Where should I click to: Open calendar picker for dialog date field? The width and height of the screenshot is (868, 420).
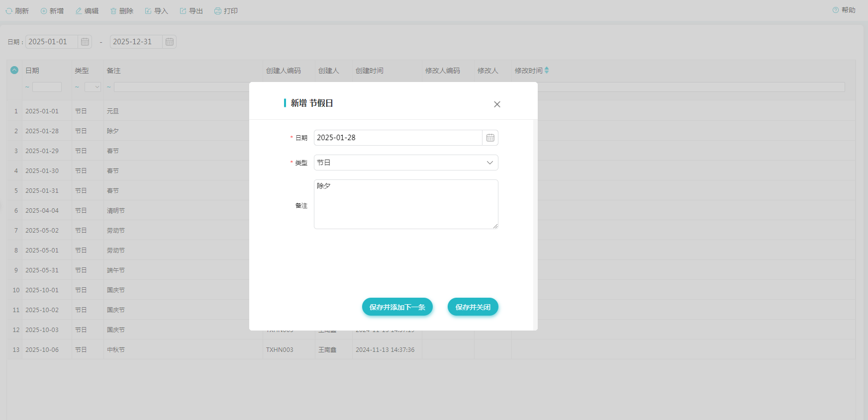click(490, 138)
